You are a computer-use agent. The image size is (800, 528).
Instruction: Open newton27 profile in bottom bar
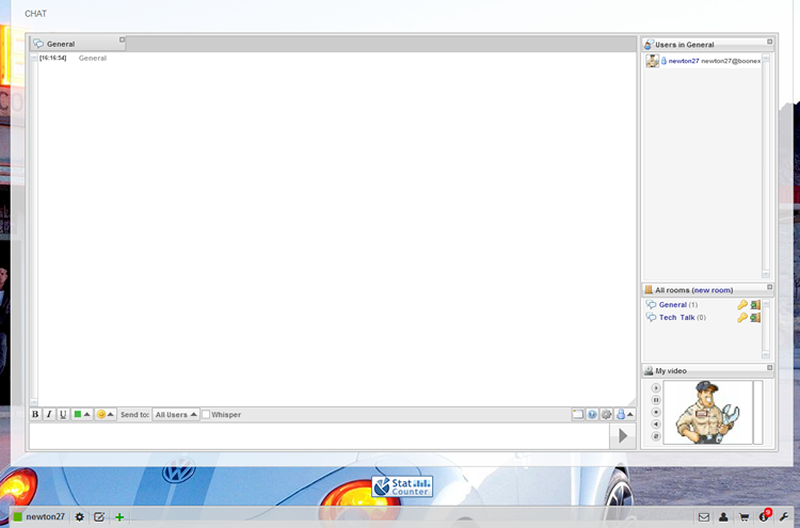click(45, 517)
